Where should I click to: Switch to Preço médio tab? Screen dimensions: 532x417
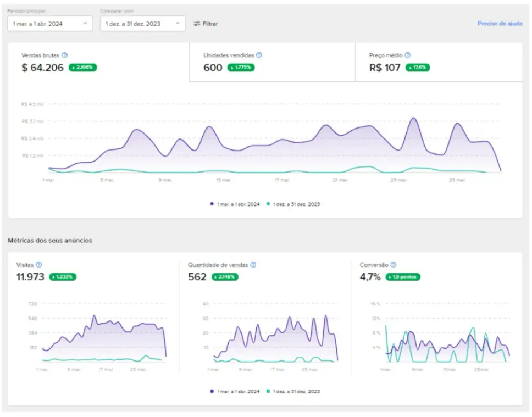pyautogui.click(x=439, y=62)
